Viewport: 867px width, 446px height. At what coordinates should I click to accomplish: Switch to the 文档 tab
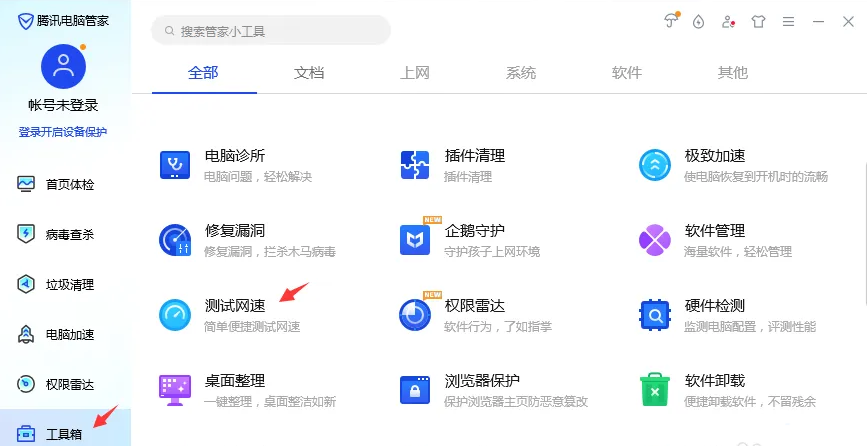(x=309, y=73)
